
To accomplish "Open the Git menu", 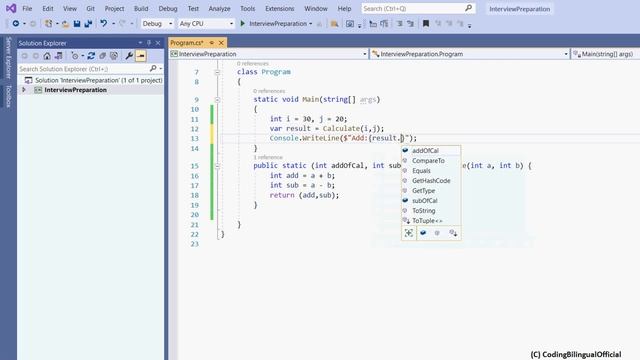I will 90,9.
